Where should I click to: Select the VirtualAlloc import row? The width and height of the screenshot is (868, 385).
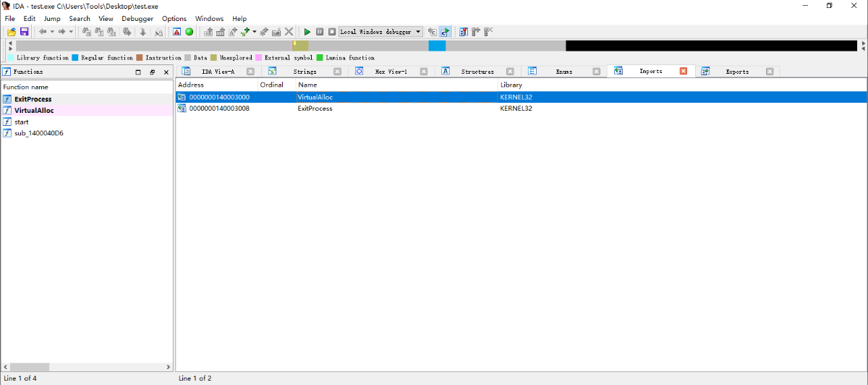(521, 97)
